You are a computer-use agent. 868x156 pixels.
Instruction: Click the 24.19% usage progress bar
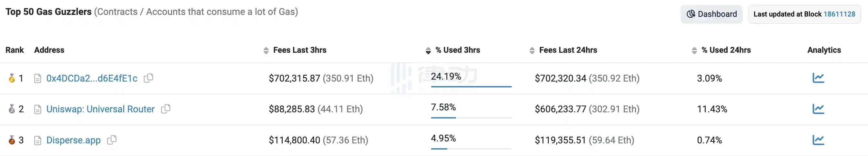point(471,86)
